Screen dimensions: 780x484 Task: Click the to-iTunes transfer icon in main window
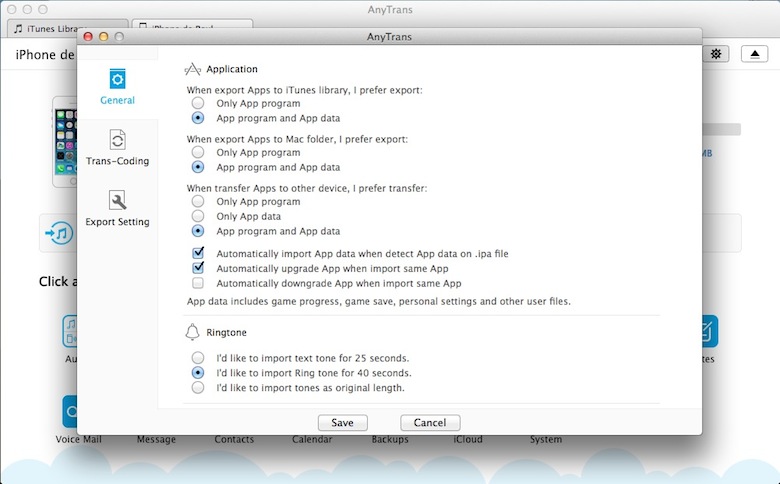pos(59,233)
